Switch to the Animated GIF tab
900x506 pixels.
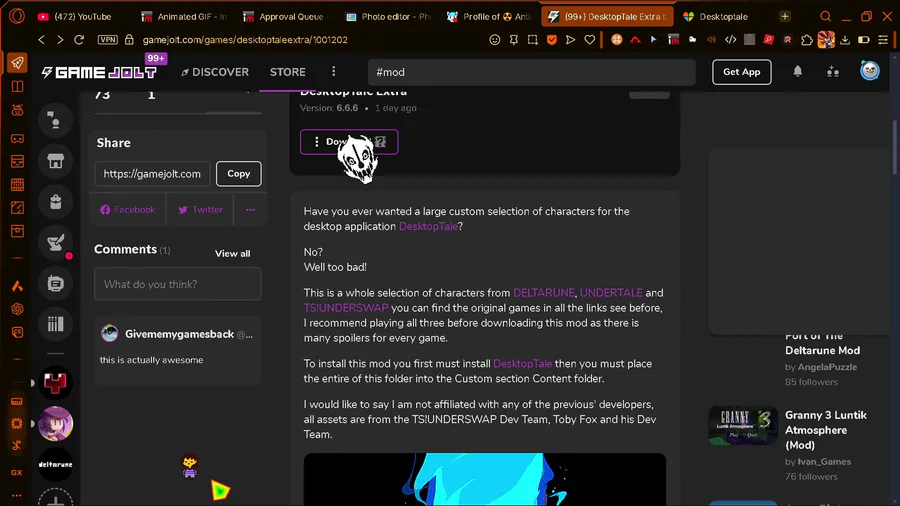[185, 17]
